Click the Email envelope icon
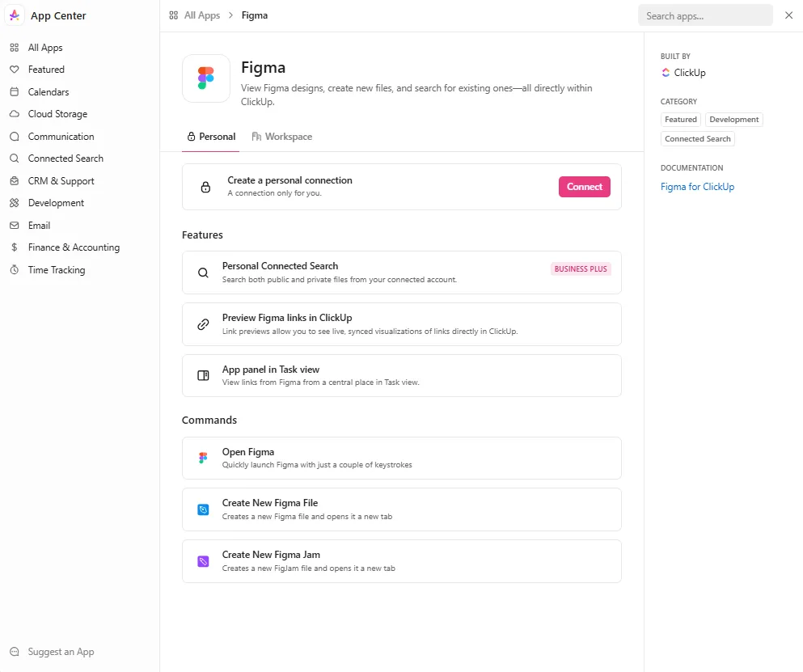The height and width of the screenshot is (672, 803). [x=15, y=226]
